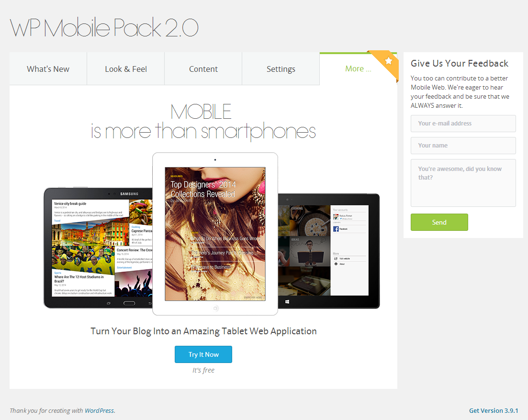The height and width of the screenshot is (420, 528).
Task: Focus the Your e-mail address field
Action: point(463,124)
